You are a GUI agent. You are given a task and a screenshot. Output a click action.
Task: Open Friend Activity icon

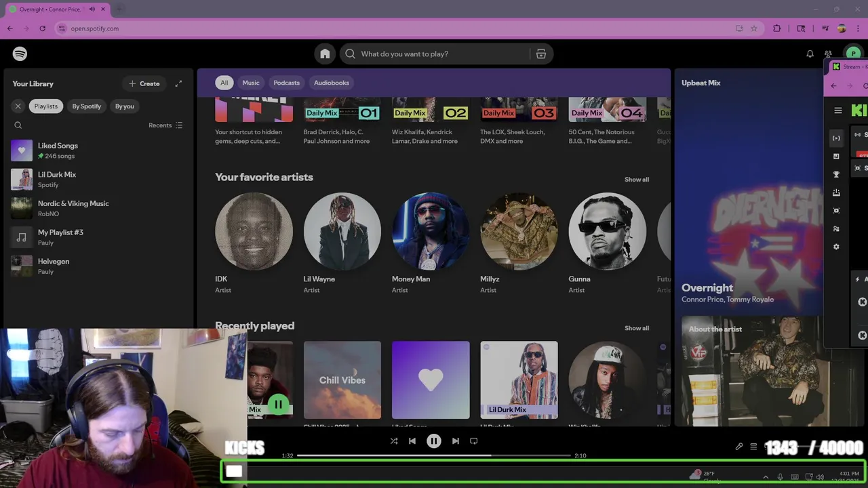[x=829, y=54]
